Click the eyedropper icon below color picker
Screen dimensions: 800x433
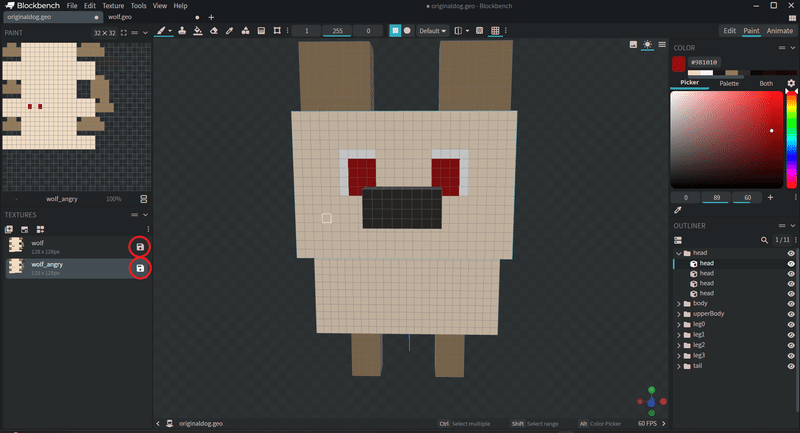(678, 211)
